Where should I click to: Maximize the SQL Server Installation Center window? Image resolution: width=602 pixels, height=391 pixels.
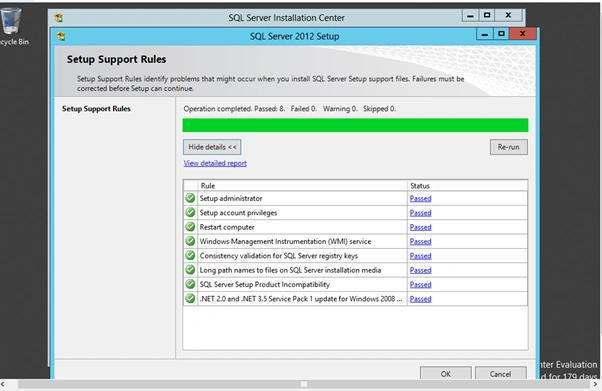pyautogui.click(x=487, y=15)
